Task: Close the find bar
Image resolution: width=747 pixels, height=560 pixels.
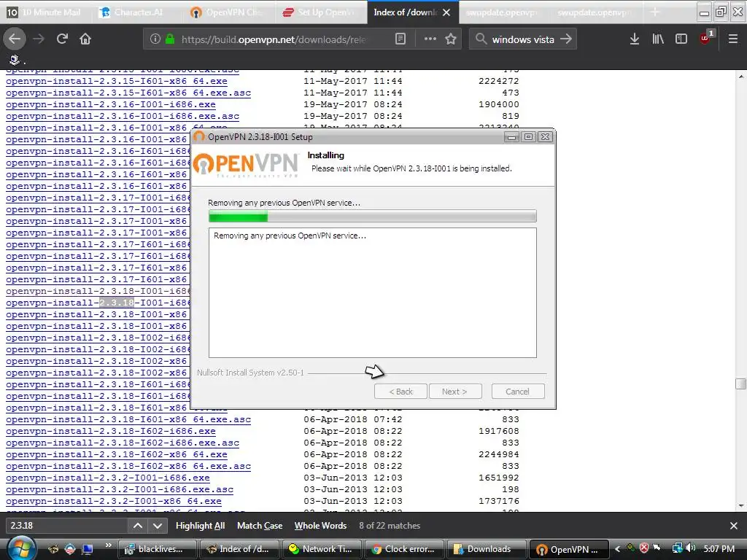Action: point(734,526)
